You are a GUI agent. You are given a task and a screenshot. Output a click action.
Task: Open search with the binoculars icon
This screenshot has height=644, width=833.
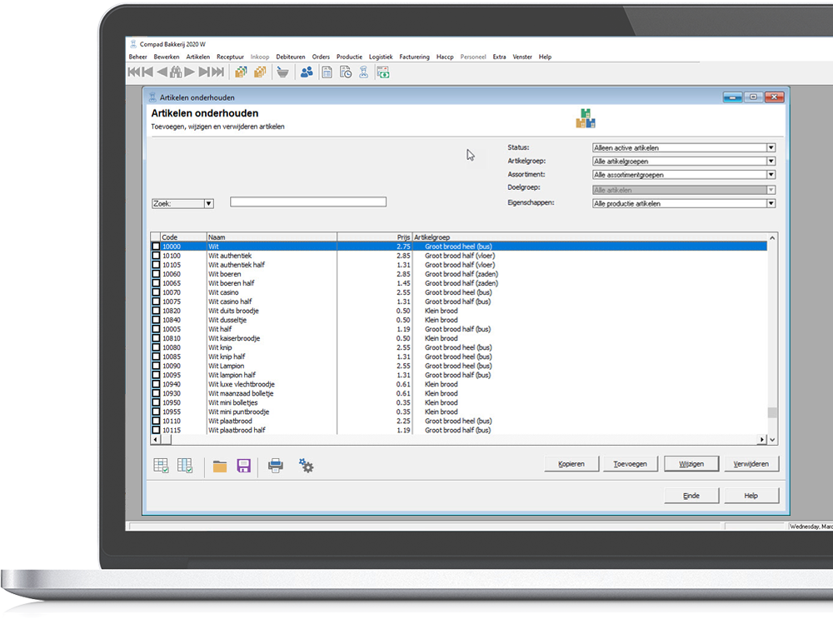[176, 72]
